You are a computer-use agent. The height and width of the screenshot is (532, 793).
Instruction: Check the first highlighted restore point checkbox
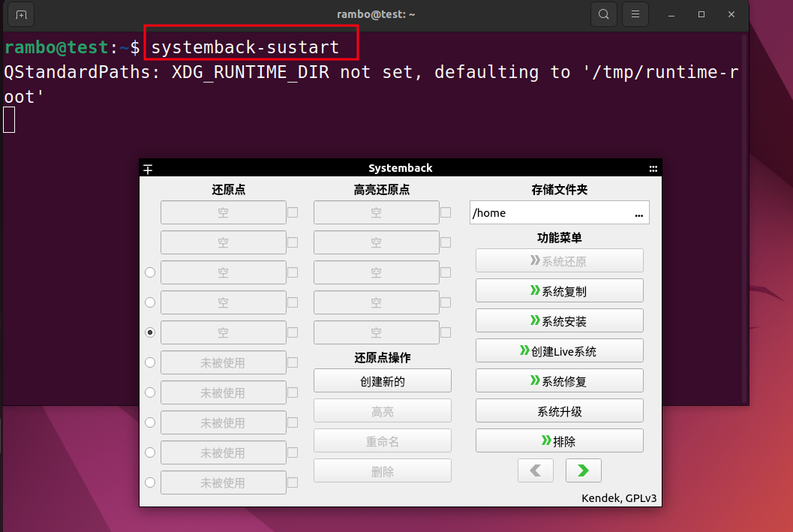coord(446,212)
